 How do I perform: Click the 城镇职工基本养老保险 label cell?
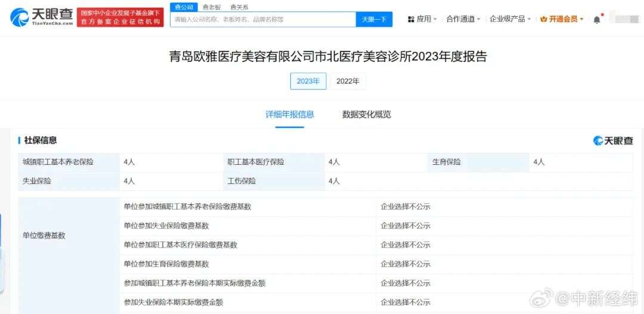[x=69, y=162]
